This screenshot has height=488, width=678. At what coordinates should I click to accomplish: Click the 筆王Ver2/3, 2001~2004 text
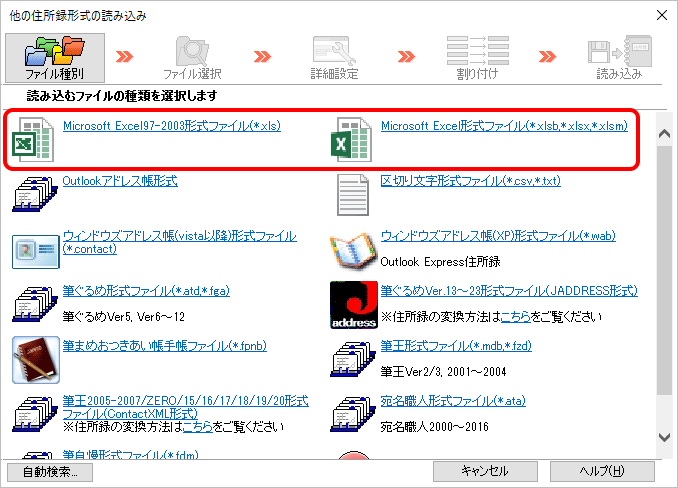point(443,372)
